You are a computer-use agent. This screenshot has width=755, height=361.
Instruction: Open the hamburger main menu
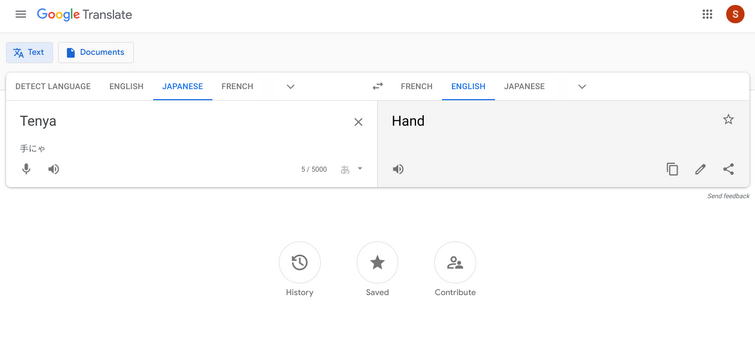point(21,14)
